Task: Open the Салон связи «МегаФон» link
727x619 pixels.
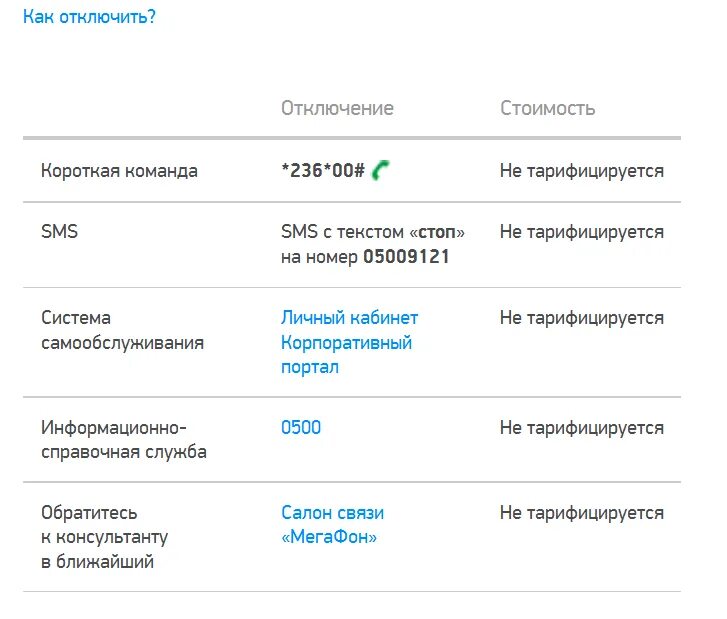Action: 332,525
